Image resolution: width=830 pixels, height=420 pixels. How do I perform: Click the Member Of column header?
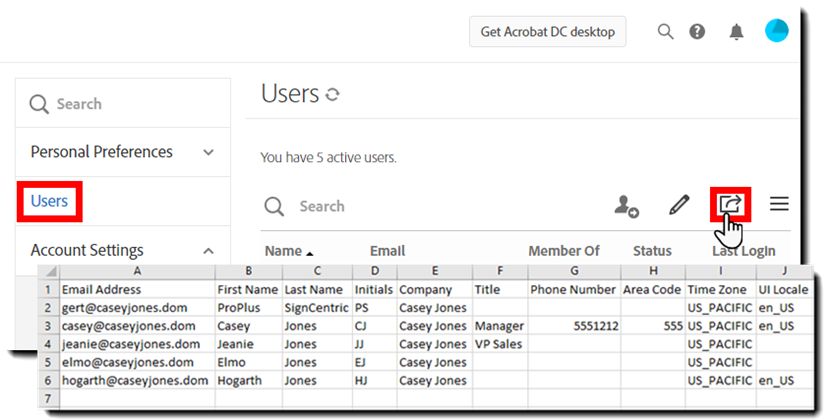(563, 251)
